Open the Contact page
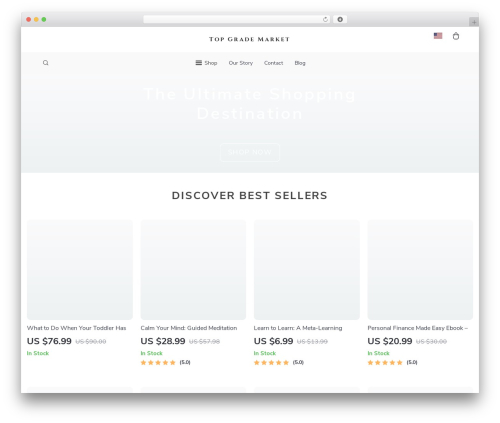 pos(273,63)
